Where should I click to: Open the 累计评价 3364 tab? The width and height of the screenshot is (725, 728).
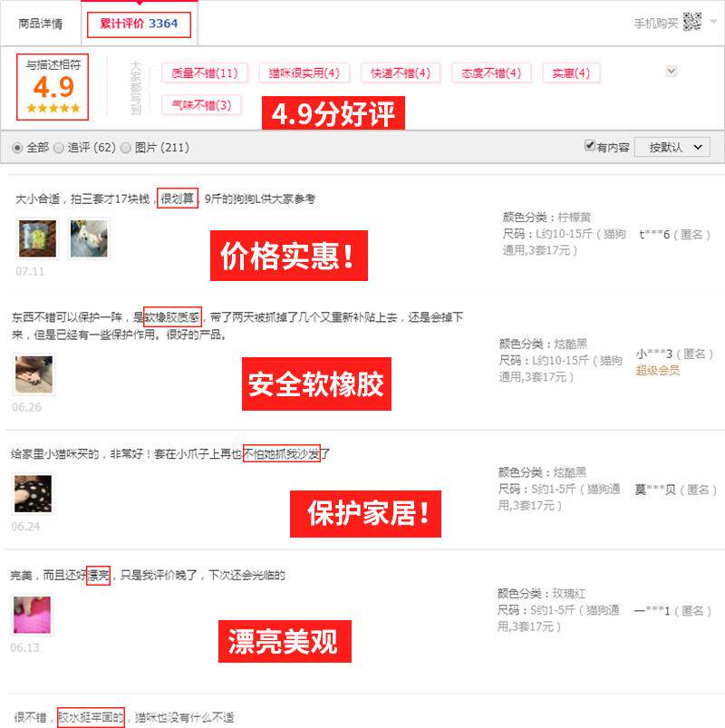click(139, 24)
